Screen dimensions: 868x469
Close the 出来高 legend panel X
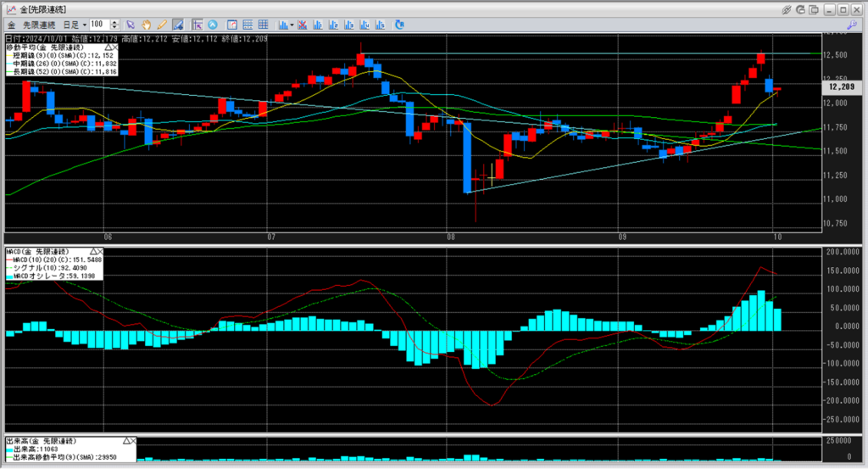(133, 441)
